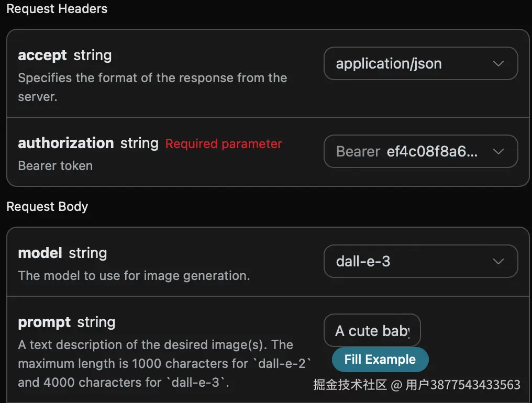Click the Request Body section heading
532x403 pixels.
[47, 207]
